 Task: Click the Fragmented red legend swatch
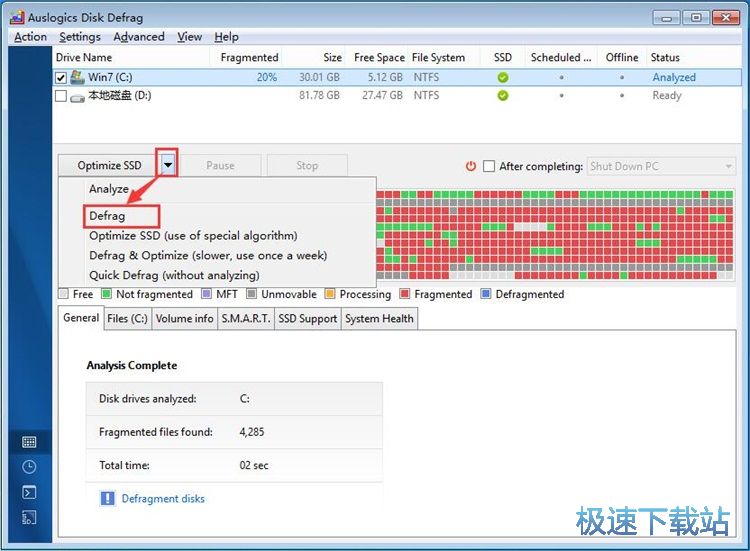tap(405, 294)
